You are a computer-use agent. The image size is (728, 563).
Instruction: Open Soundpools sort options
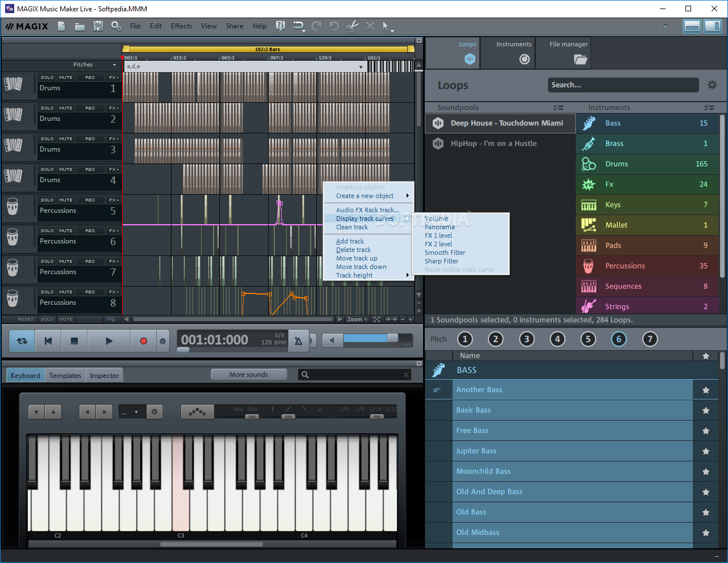point(558,107)
